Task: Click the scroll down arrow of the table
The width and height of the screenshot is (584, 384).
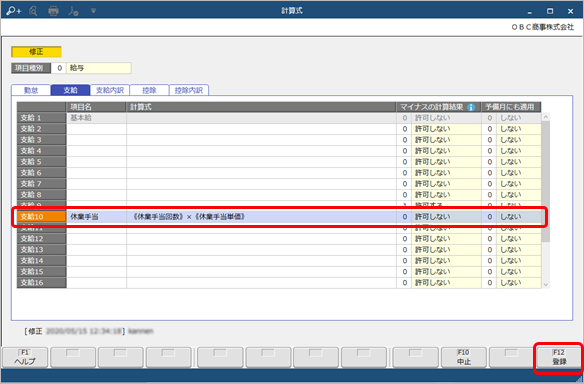Action: click(546, 285)
